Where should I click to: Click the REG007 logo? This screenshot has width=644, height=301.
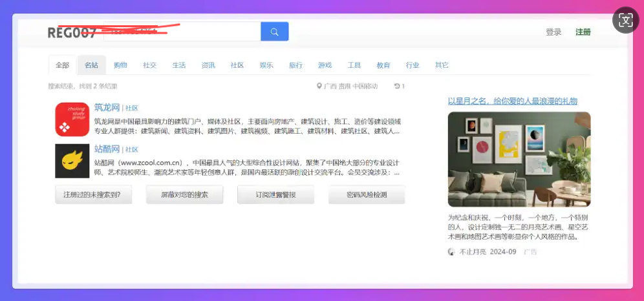tap(72, 32)
